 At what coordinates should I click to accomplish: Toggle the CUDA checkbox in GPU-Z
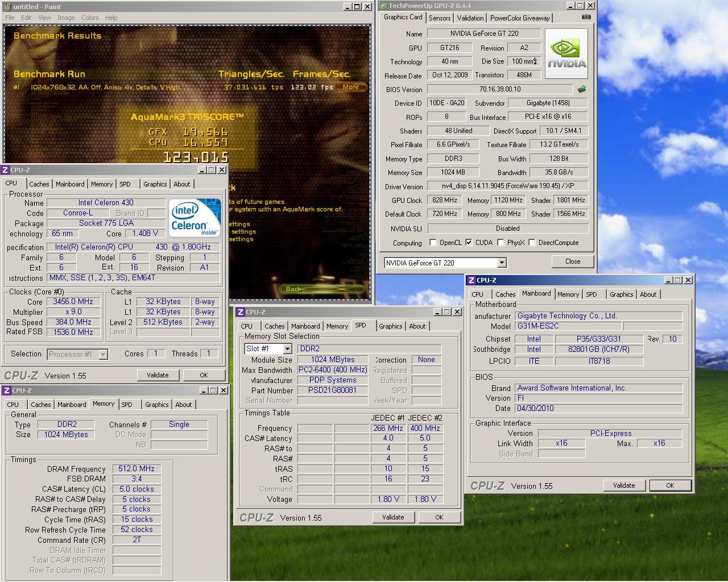point(468,243)
